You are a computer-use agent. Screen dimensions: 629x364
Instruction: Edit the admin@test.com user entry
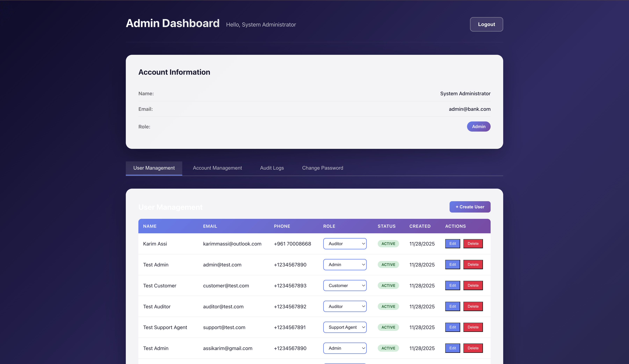coord(452,265)
